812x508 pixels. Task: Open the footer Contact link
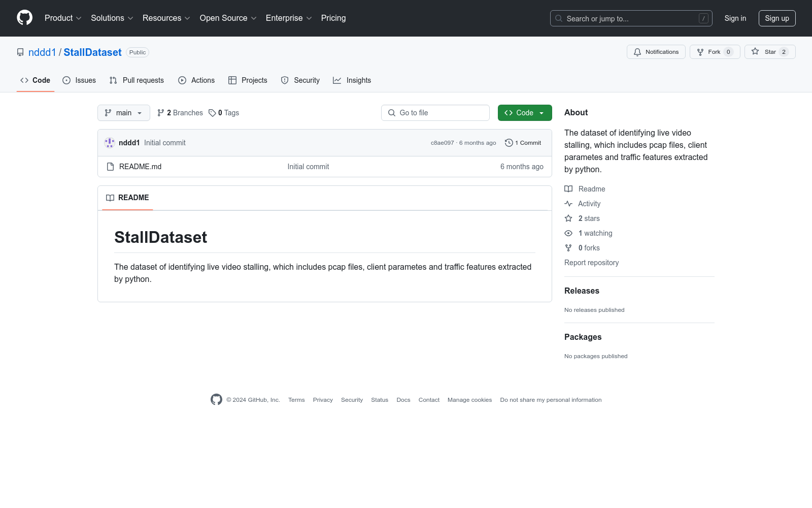coord(429,400)
